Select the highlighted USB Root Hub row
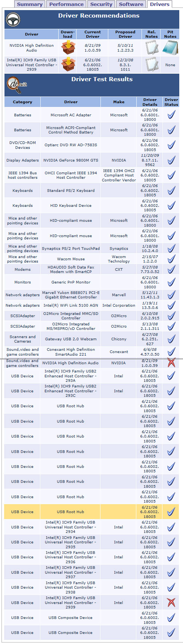The height and width of the screenshot is (644, 183). point(91,512)
